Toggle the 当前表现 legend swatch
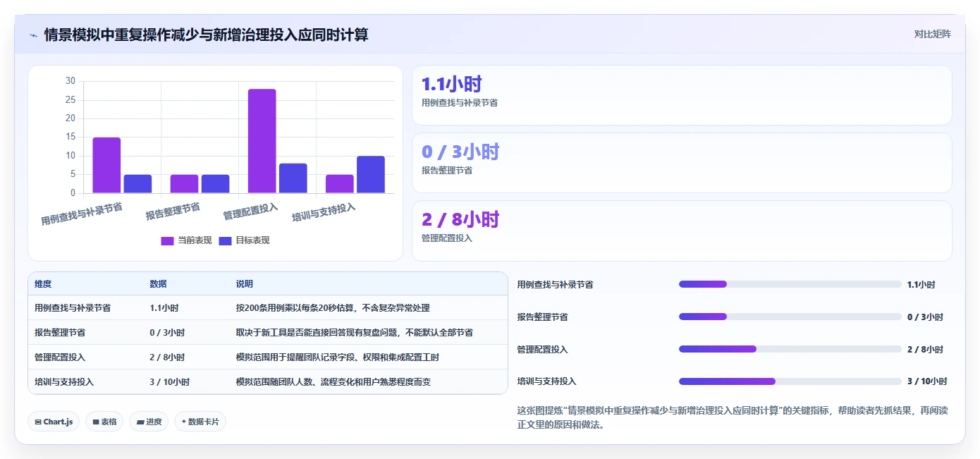980x459 pixels. 167,240
